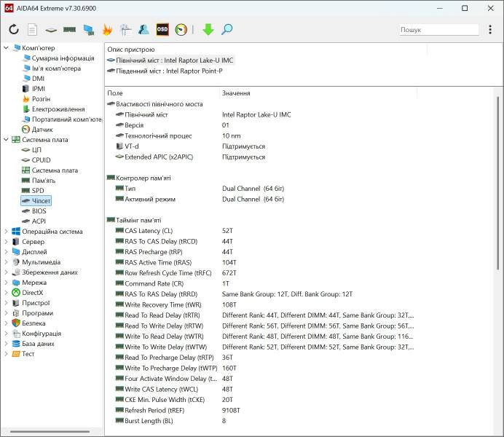Click in the Пошук search field
The width and height of the screenshot is (504, 437).
click(x=438, y=30)
